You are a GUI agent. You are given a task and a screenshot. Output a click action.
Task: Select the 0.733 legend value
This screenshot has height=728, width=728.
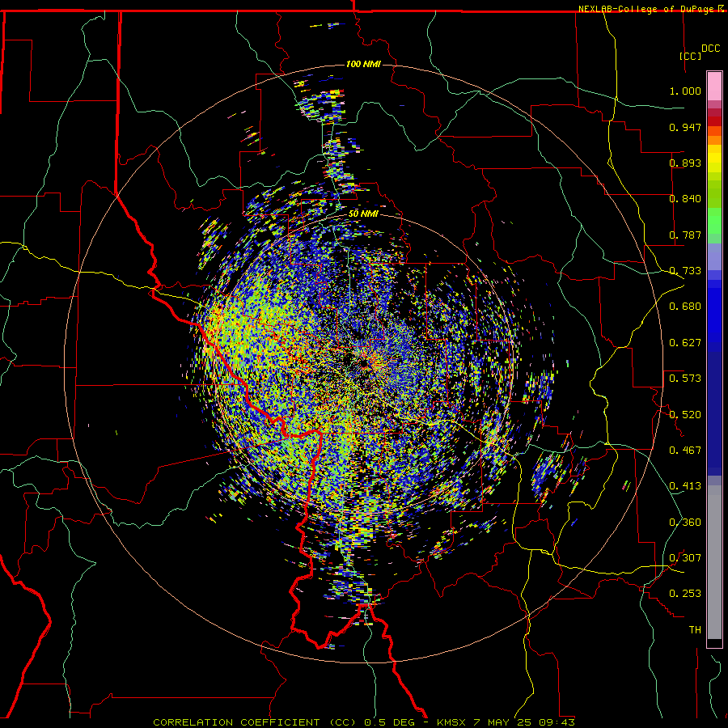pyautogui.click(x=685, y=271)
